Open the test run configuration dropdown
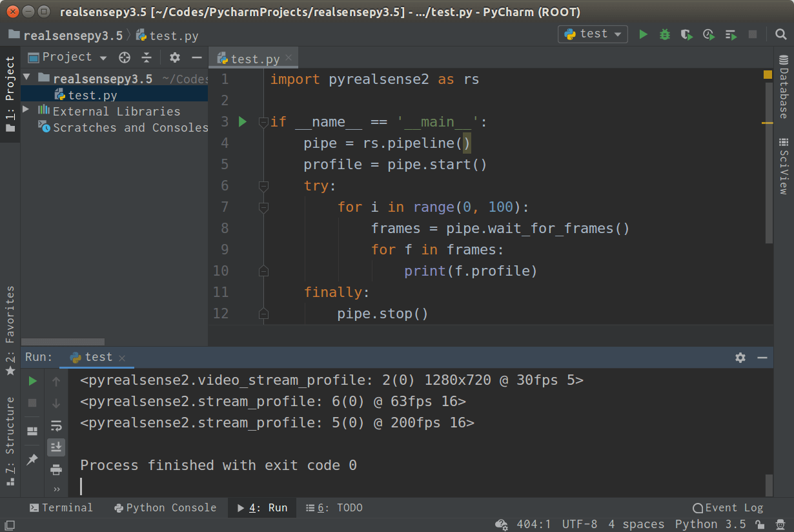 coord(593,34)
